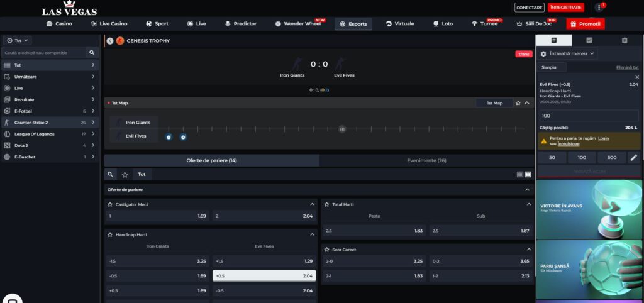This screenshot has height=303, width=644.
Task: Go to Sport section
Action: [x=157, y=24]
